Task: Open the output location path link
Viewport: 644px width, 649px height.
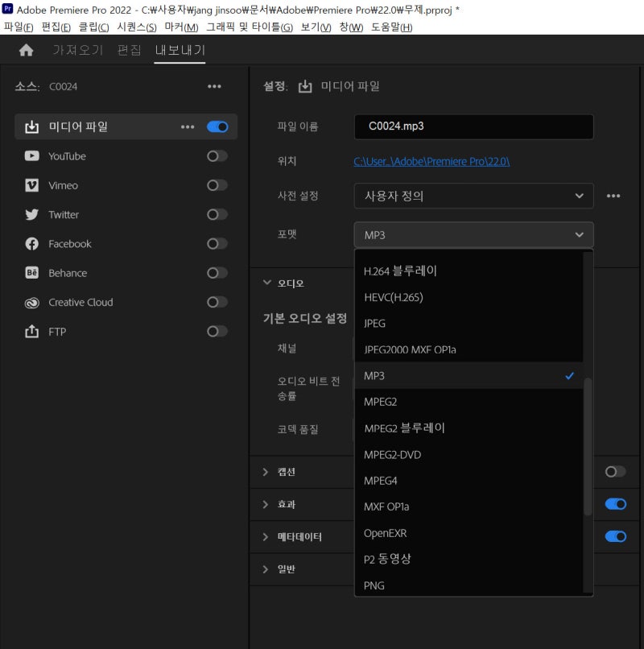Action: [431, 161]
